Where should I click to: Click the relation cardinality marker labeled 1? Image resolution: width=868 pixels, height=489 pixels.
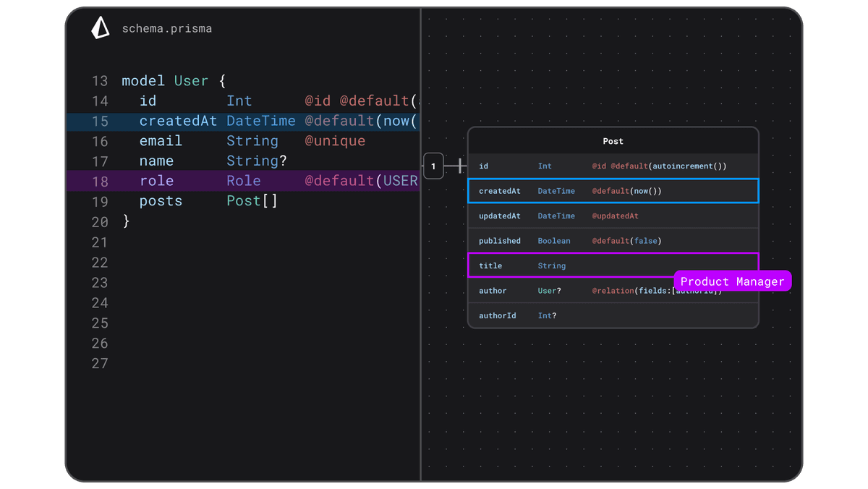tap(433, 166)
